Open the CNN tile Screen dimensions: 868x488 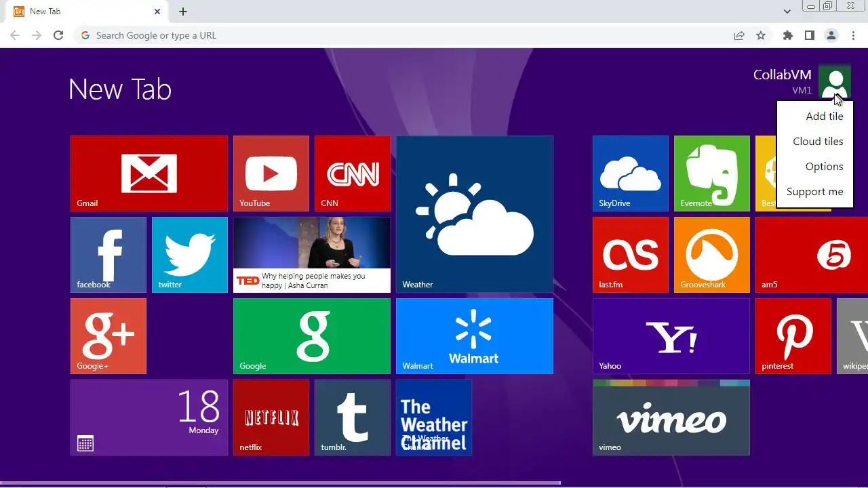click(353, 174)
